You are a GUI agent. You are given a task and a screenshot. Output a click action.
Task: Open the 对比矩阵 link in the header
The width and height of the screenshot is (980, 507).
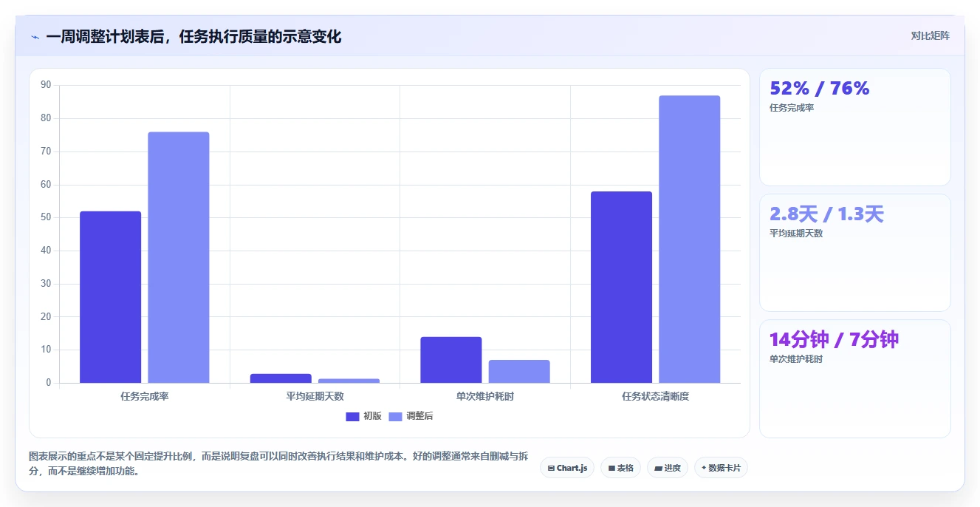930,35
